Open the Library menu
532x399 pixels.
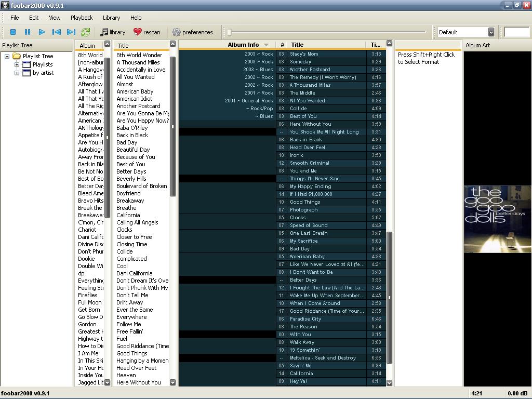tap(111, 18)
